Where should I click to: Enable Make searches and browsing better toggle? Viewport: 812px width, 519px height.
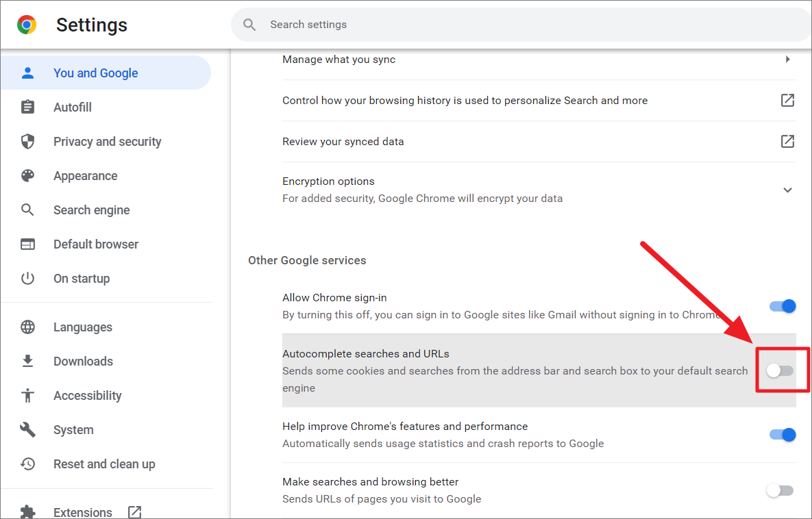click(780, 490)
